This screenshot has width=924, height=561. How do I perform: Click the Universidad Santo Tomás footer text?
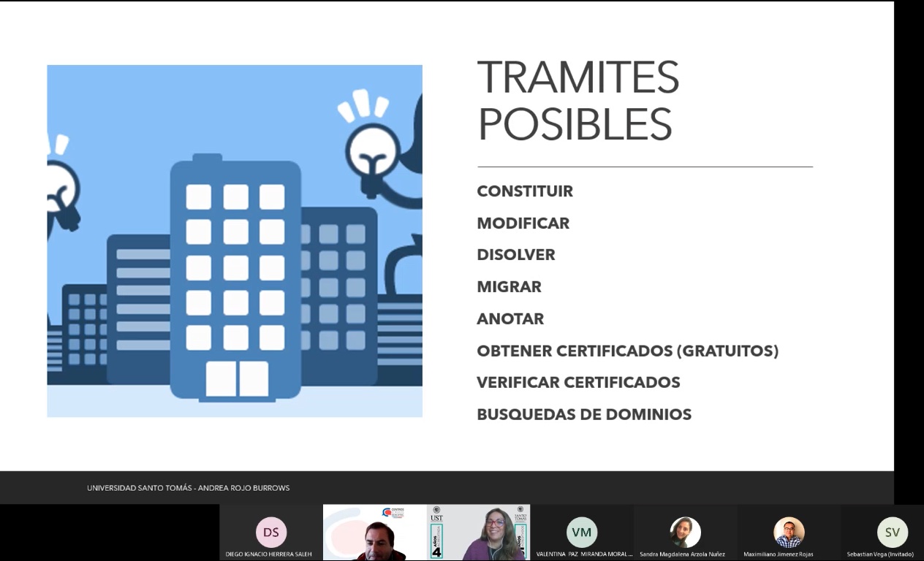pyautogui.click(x=188, y=488)
